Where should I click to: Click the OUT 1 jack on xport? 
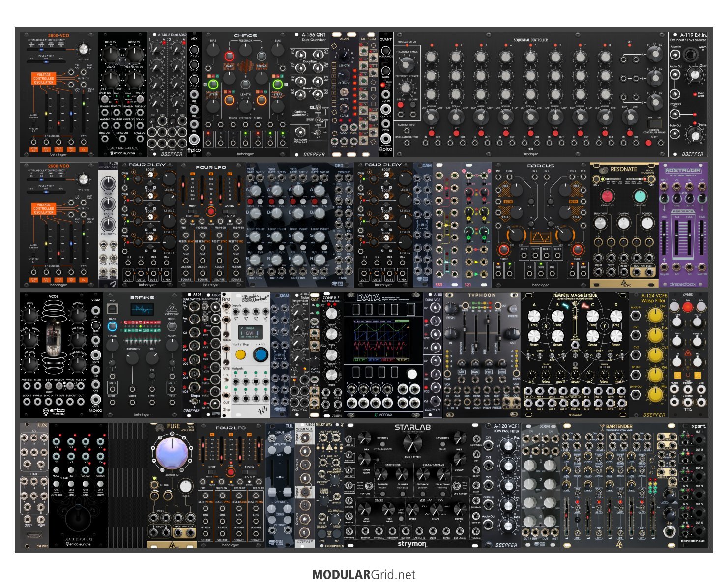(x=699, y=440)
